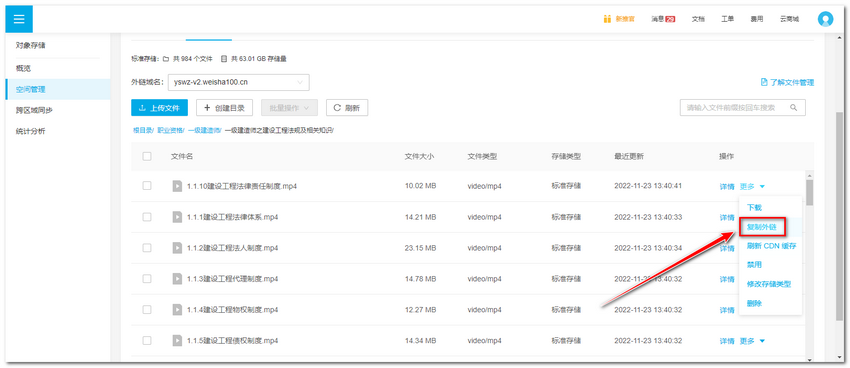
Task: Click the 最近更新 column header
Action: (x=629, y=156)
